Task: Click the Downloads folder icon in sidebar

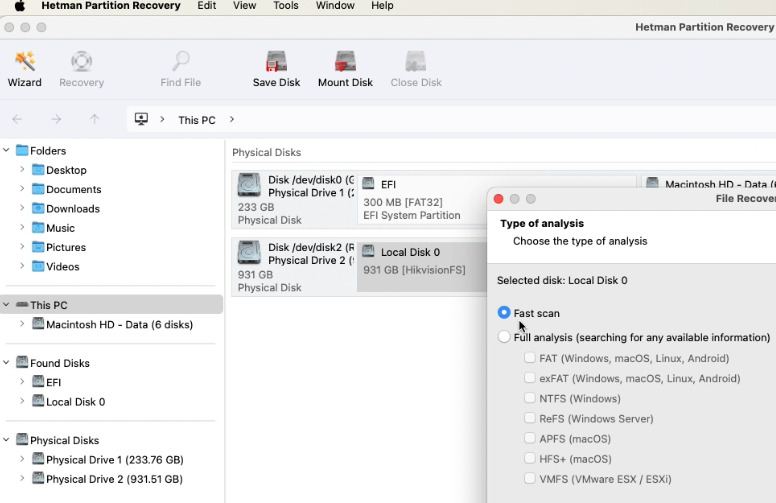Action: click(x=38, y=208)
